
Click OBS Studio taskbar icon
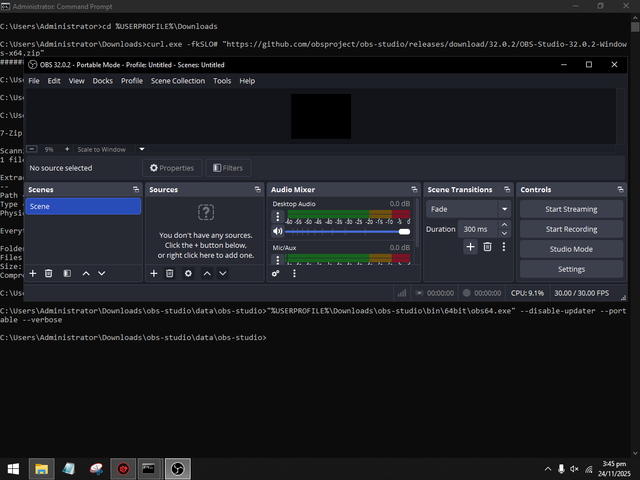coord(178,469)
